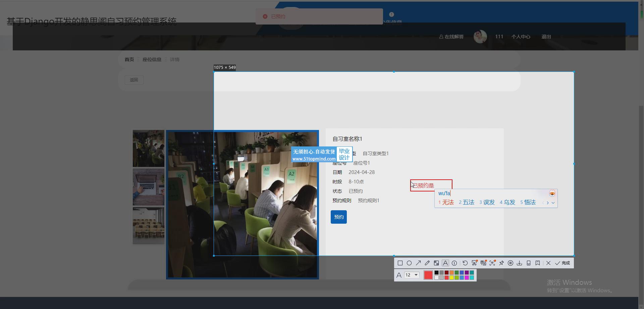Save the screenshot with download icon
Viewport: 644px width, 309px height.
coord(520,263)
